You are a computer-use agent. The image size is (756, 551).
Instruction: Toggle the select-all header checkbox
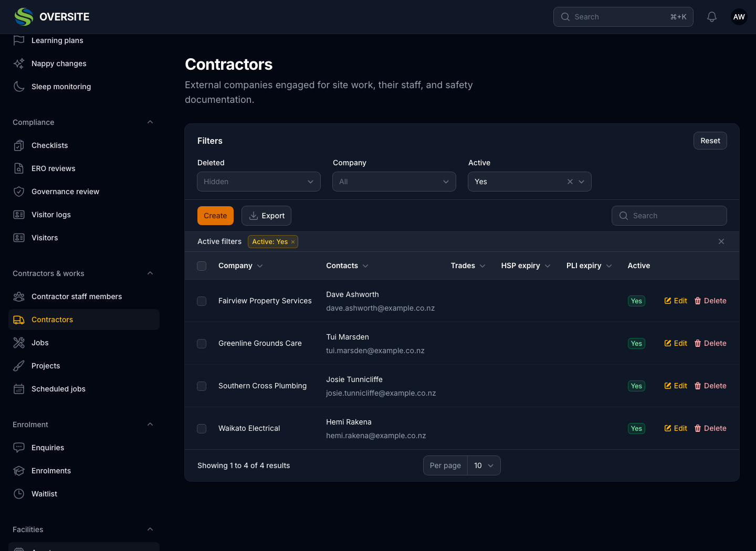pos(202,266)
